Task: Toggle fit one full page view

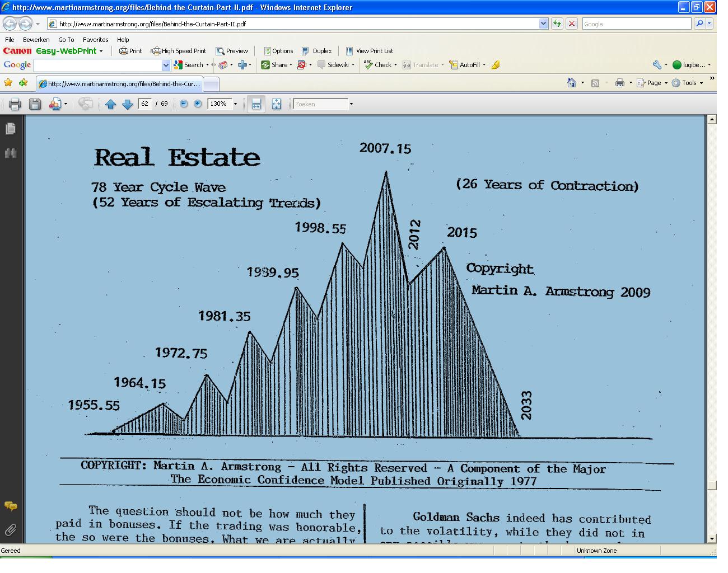Action: [276, 104]
